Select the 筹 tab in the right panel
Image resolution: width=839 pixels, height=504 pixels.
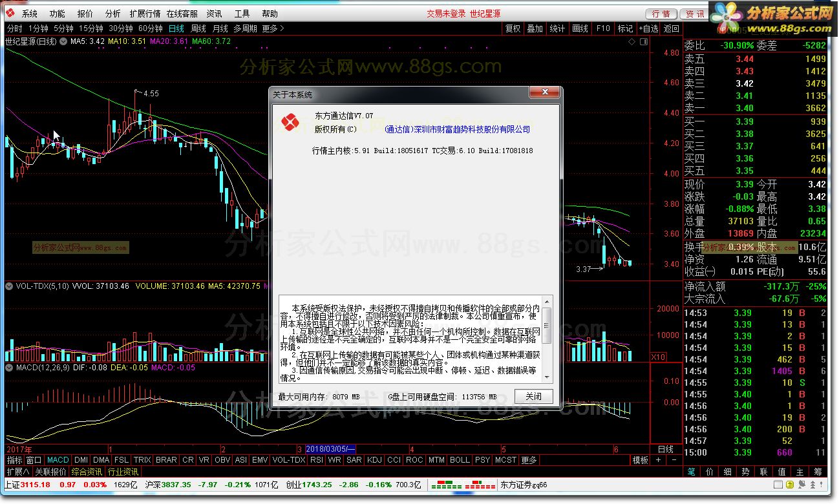818,472
